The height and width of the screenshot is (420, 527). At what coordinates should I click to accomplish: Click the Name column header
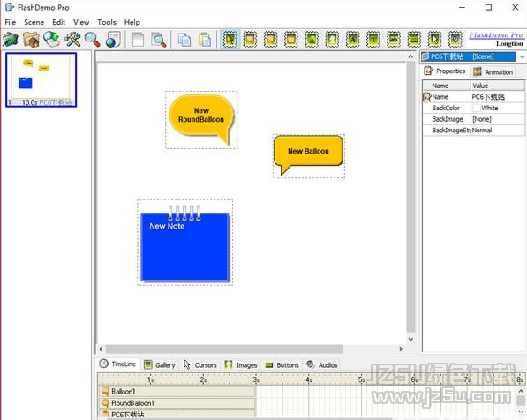coord(447,86)
